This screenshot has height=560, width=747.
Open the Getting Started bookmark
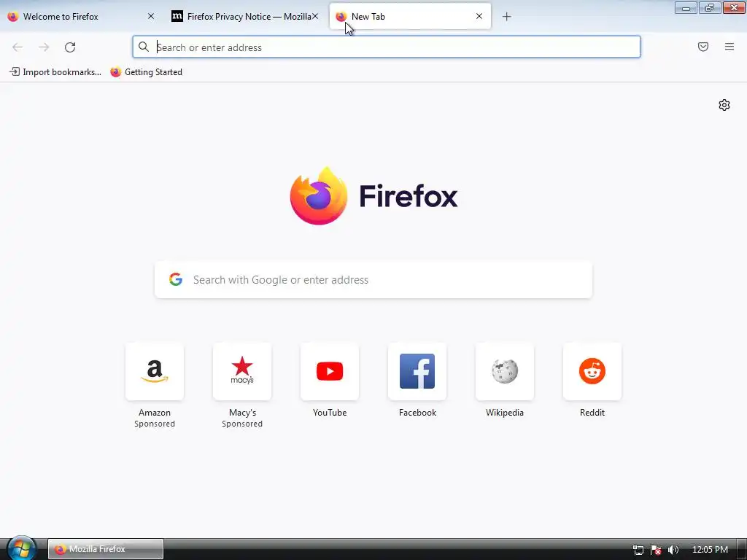coord(146,72)
